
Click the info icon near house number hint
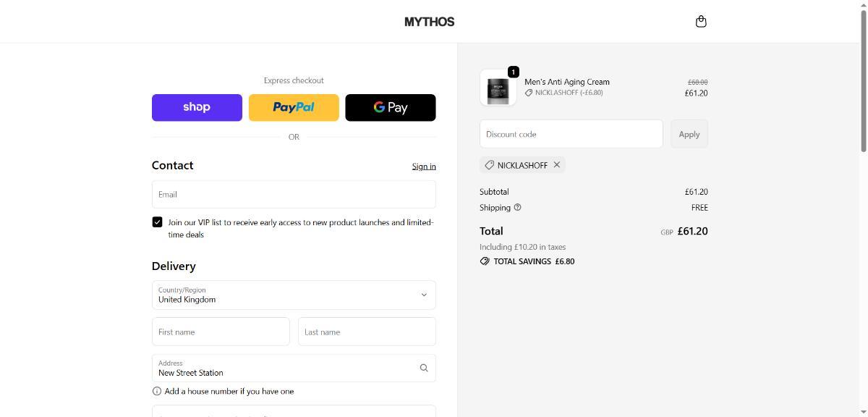coord(157,391)
